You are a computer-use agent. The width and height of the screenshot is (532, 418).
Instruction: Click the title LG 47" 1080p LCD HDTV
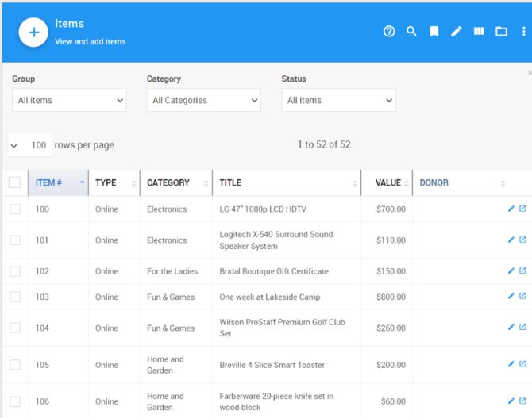pos(263,209)
